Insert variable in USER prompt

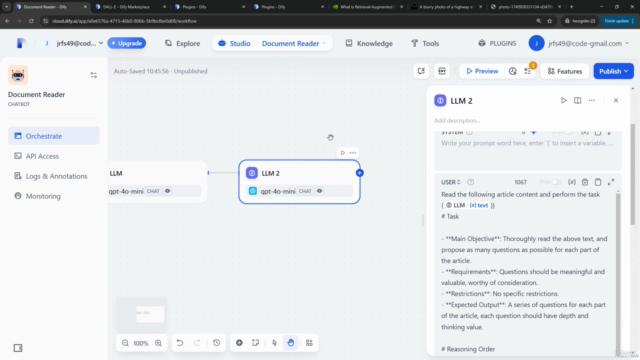tap(572, 182)
